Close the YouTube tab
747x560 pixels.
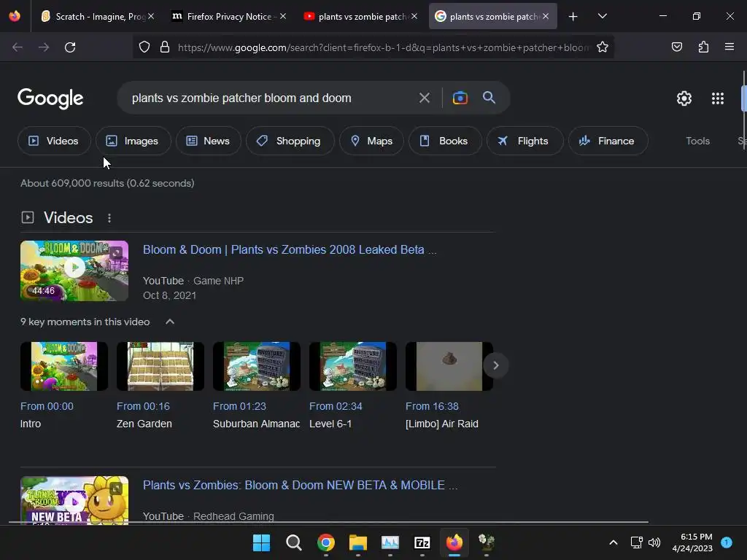[414, 16]
